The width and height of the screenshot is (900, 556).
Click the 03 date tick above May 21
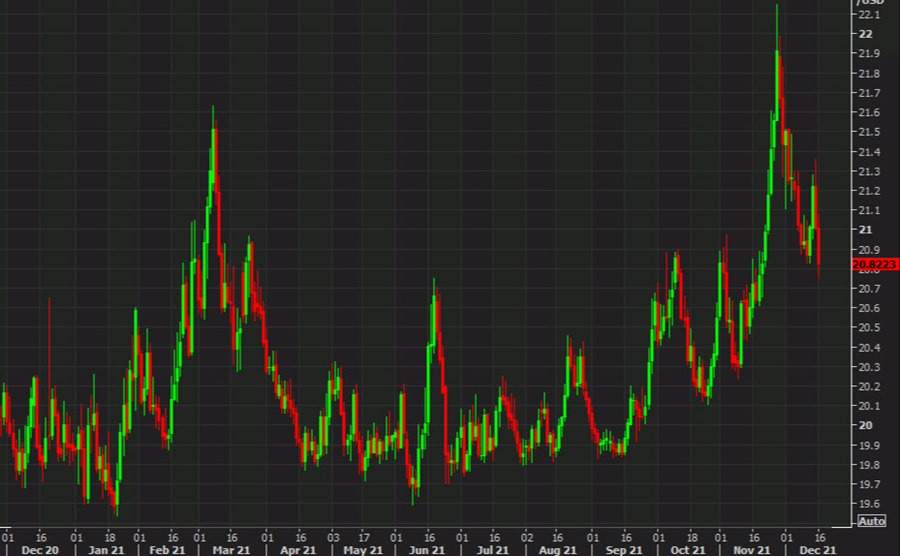333,538
